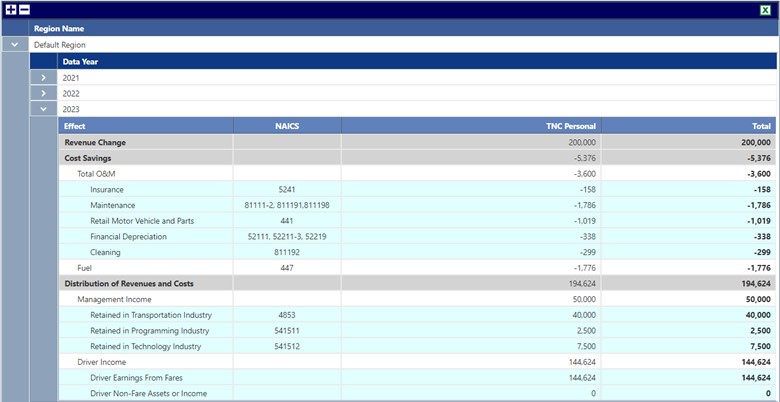Click the plus icon to expand all rows
The image size is (780, 402).
(x=10, y=9)
